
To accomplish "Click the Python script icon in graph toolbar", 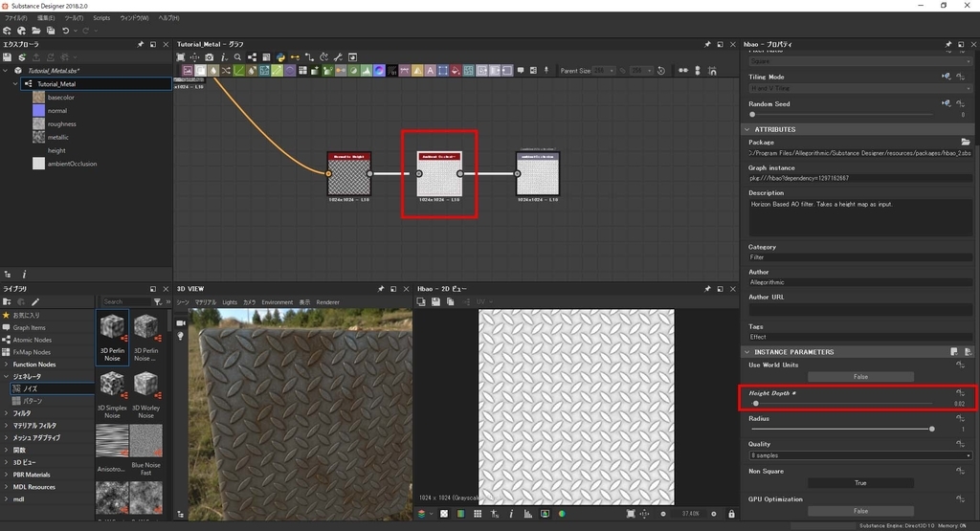I will 280,57.
